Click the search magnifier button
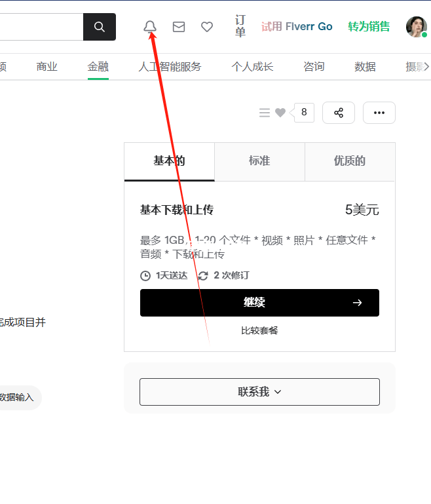This screenshot has height=504, width=431. point(100,27)
